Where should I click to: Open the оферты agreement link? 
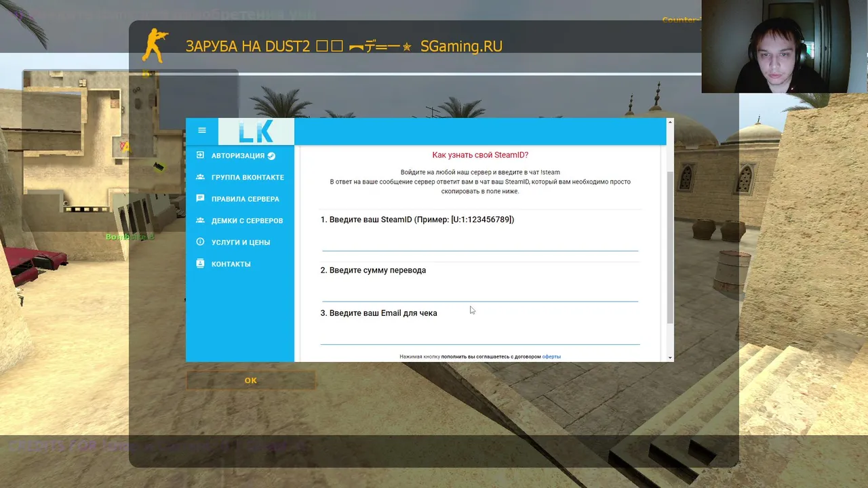tap(551, 357)
